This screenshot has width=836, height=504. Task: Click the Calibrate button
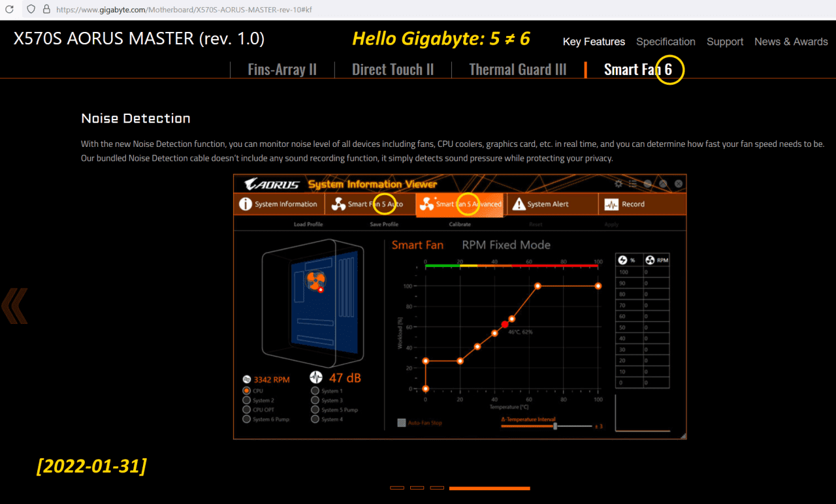click(460, 224)
